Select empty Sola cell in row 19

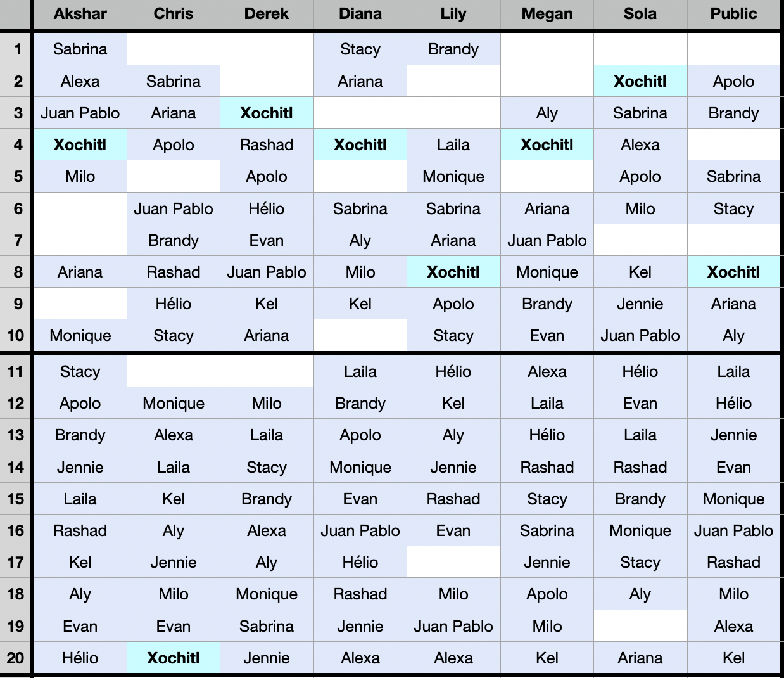pyautogui.click(x=640, y=626)
